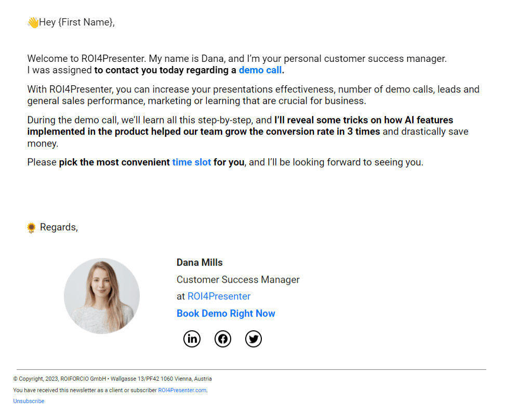This screenshot has height=416, width=532.
Task: Click the Customer Success Manager title
Action: 238,279
